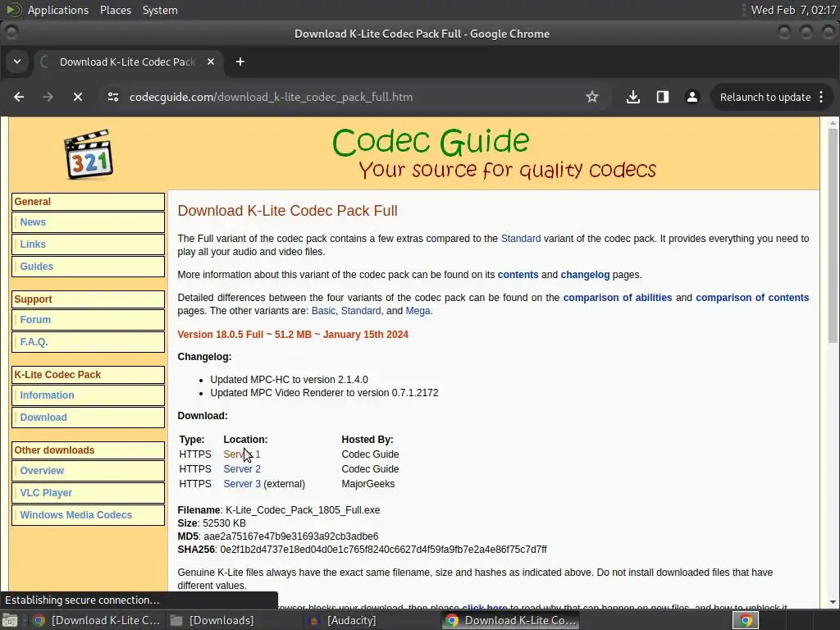Viewport: 840px width, 630px height.
Task: Click the page vertical scrollbar thumb
Action: coord(833,235)
